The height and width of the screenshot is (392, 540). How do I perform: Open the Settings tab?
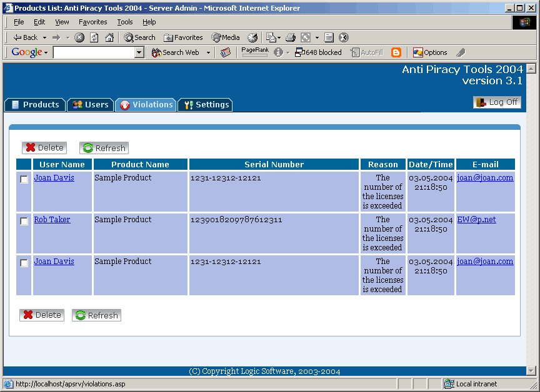(x=205, y=104)
